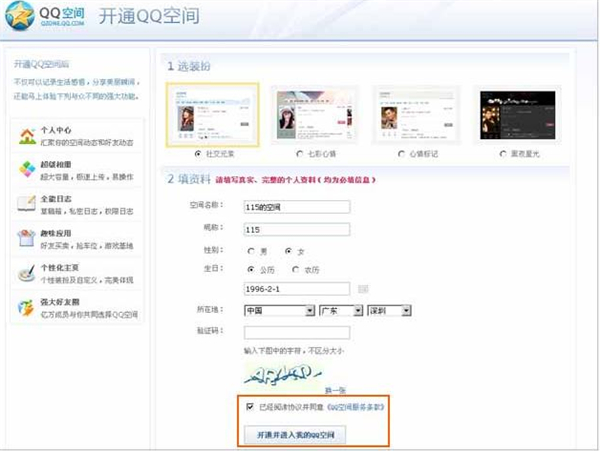Click the 个人中心 sidebar title
The image size is (600, 451).
tap(56, 130)
